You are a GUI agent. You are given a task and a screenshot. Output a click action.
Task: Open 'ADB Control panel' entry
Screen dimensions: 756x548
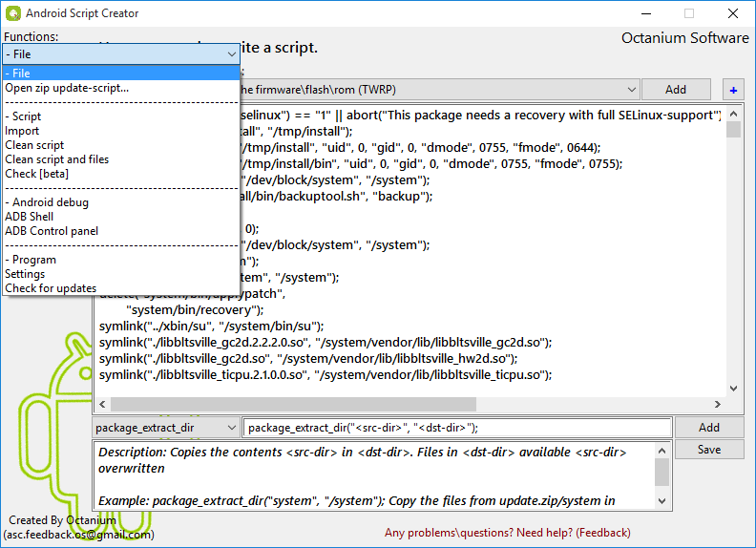click(x=51, y=231)
